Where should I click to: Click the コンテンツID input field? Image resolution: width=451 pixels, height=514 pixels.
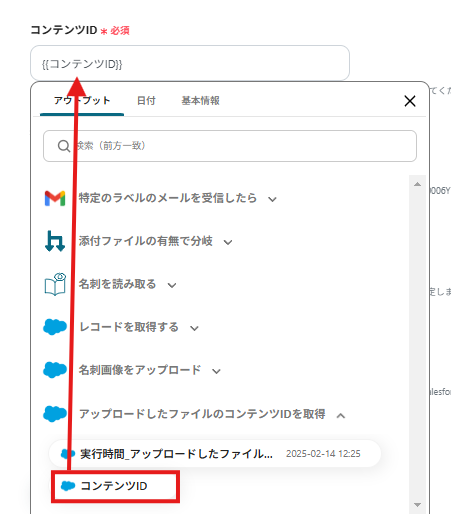[190, 63]
